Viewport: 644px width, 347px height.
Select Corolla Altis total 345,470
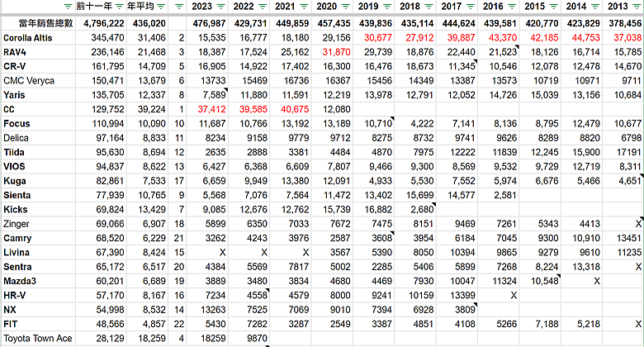pos(107,38)
